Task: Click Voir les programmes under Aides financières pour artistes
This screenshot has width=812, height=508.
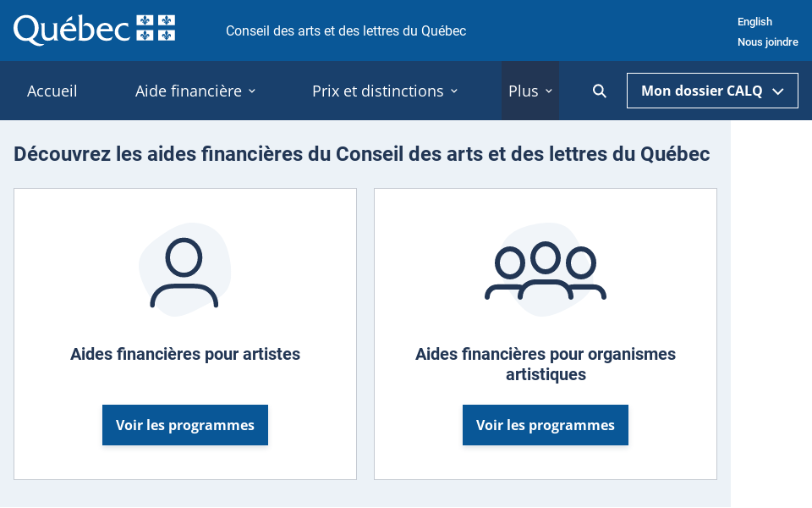Action: [x=184, y=424]
